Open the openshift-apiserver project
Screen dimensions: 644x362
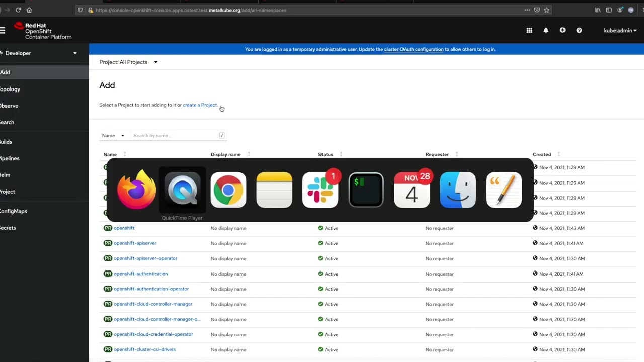(135, 243)
